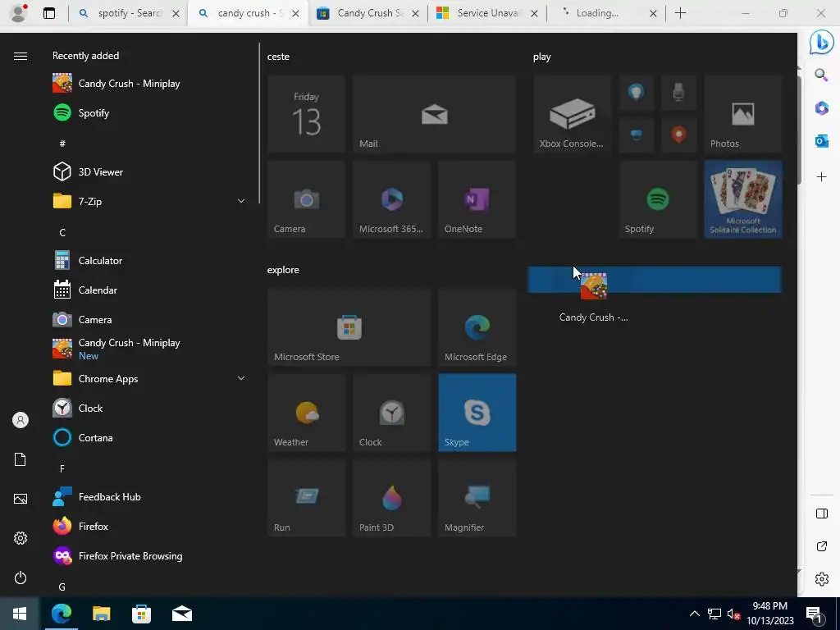Open the user account icon in Start sidebar
The height and width of the screenshot is (630, 840).
coord(21,420)
